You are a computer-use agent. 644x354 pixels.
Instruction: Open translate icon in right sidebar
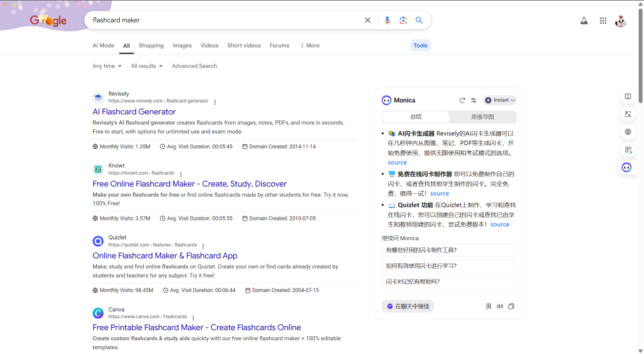(628, 114)
